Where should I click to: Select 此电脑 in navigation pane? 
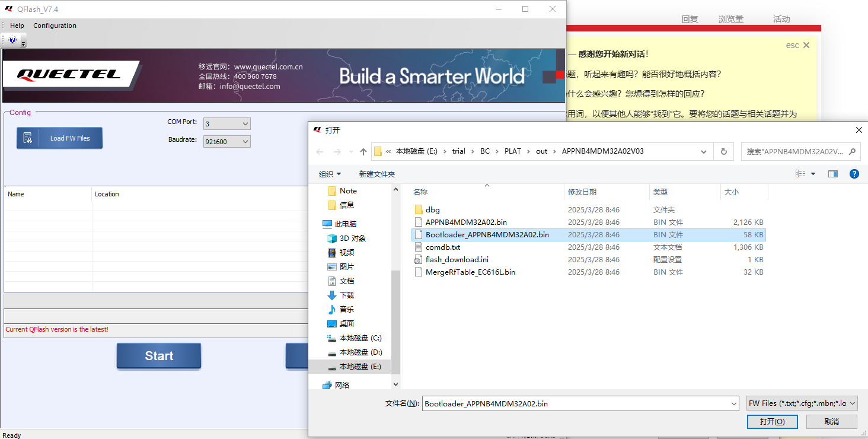click(345, 224)
